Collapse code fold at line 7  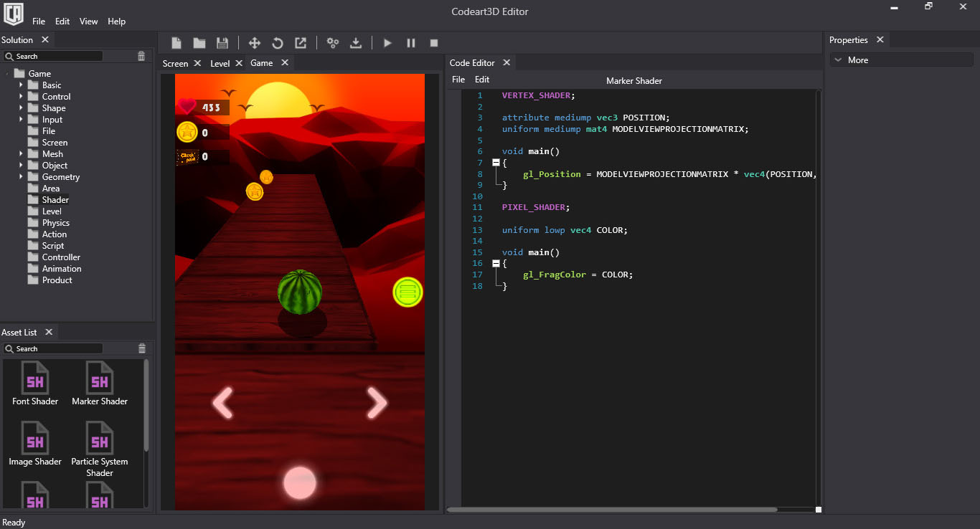[496, 163]
